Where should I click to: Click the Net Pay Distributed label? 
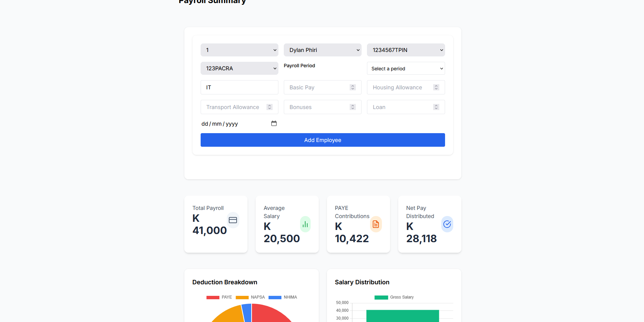pyautogui.click(x=420, y=212)
